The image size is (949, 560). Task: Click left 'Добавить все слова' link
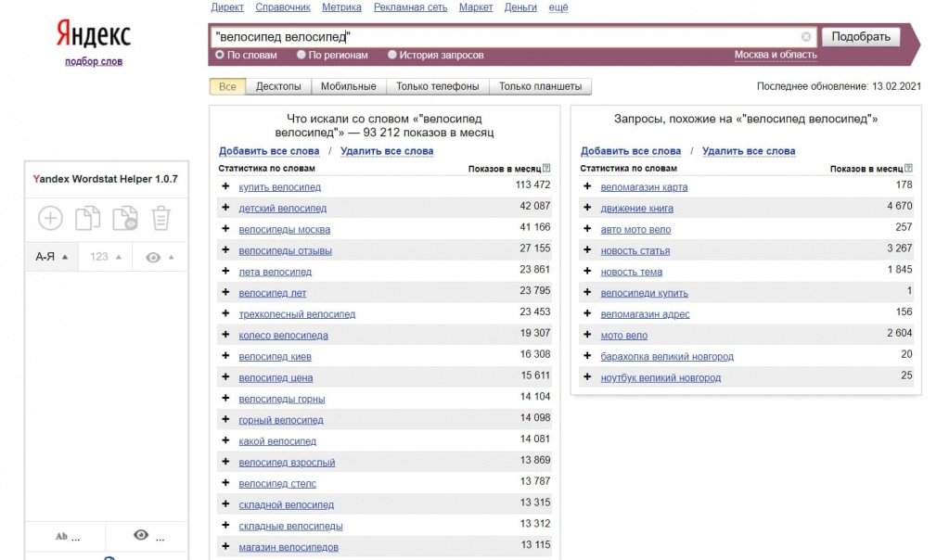point(269,151)
